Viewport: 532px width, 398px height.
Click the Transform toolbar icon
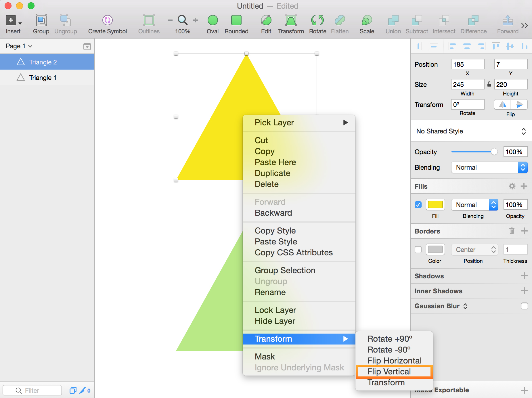click(x=291, y=20)
